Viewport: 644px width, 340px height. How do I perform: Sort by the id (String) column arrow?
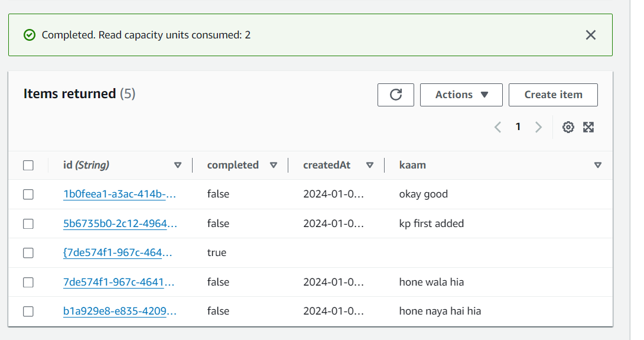coord(178,166)
